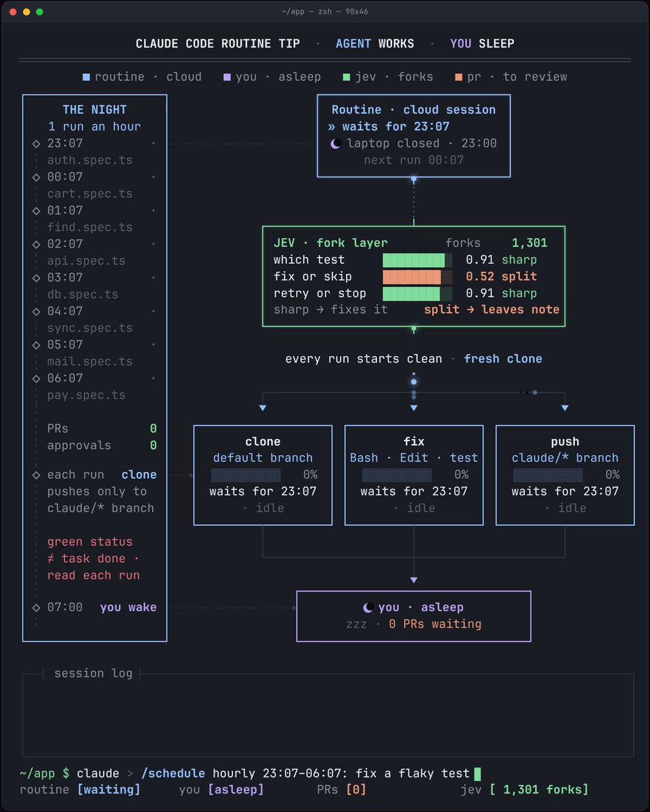Screen dimensions: 650x812
Task: Click the [asleep] status in the bottom bar
Action: [x=236, y=790]
